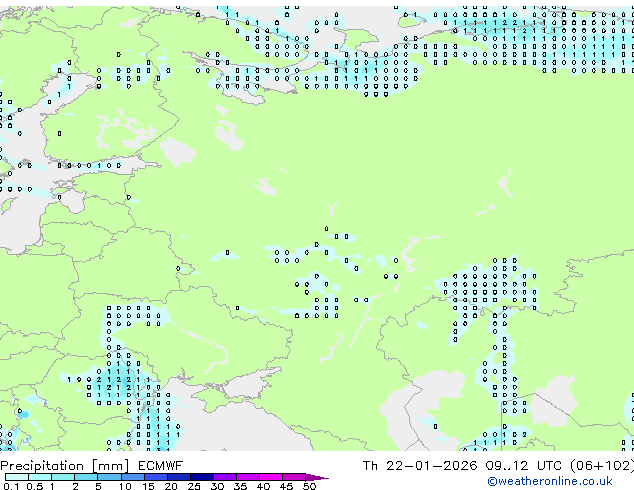This screenshot has height=490, width=634.
Task: Click the "09..12 UTC" time text
Action: [x=523, y=466]
